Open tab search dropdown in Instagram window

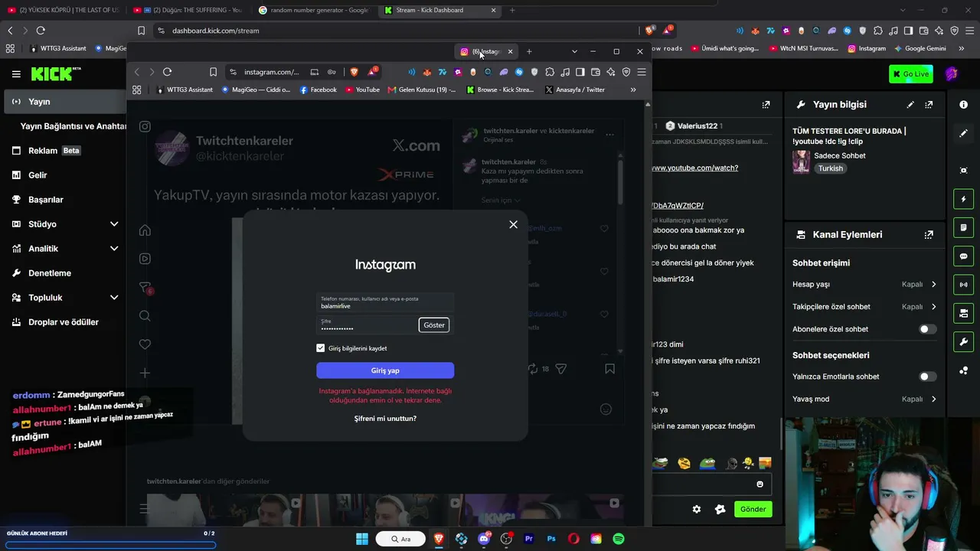tap(574, 51)
